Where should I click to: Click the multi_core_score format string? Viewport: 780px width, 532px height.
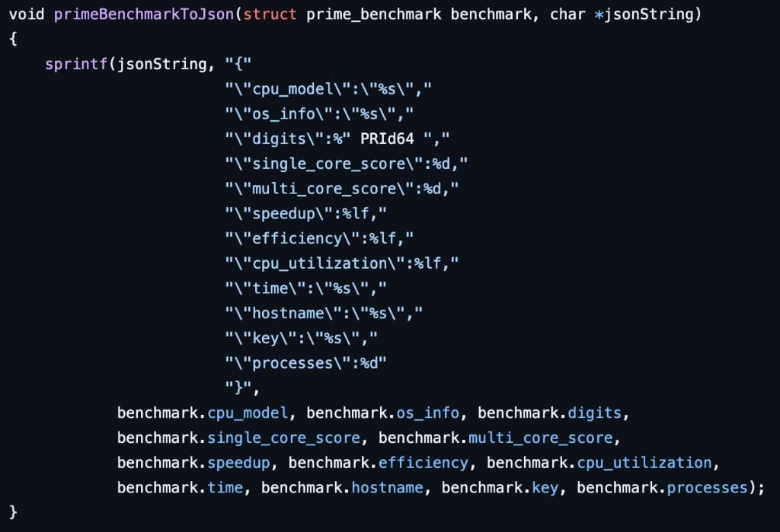(x=342, y=189)
